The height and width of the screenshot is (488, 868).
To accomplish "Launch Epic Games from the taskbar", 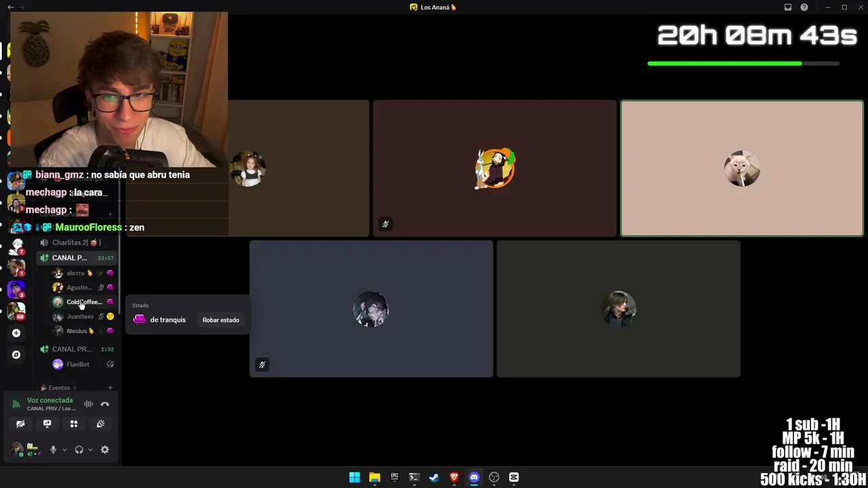I will click(x=394, y=477).
